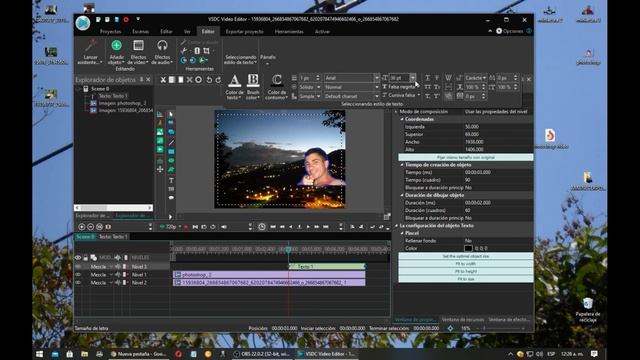
Task: Click the zoom in timeline plus icon
Action: [x=82, y=227]
